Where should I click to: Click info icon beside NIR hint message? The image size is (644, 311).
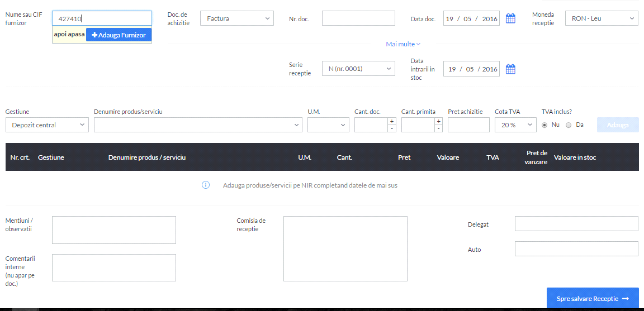[206, 185]
